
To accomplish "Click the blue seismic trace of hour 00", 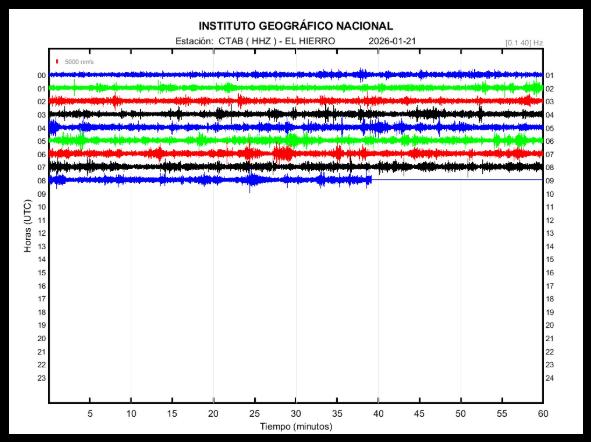I will point(296,75).
